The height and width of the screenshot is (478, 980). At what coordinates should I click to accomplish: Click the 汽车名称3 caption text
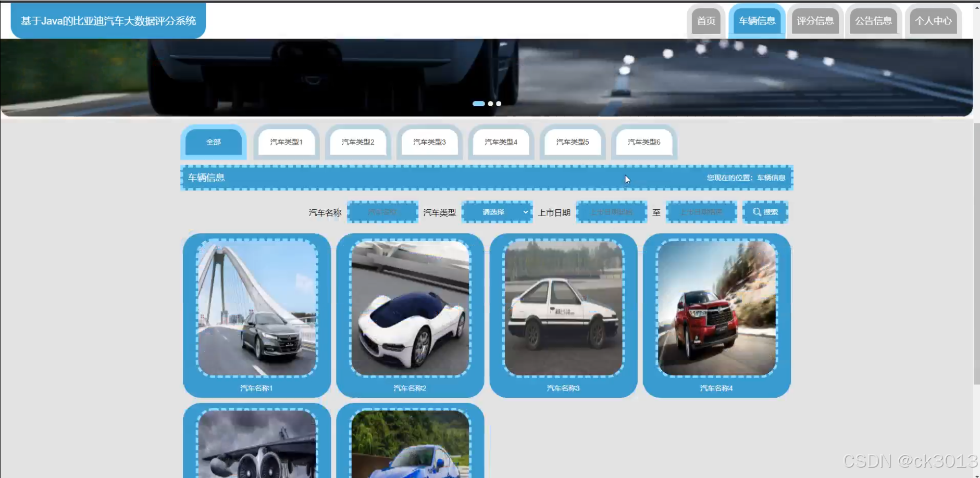pos(563,388)
